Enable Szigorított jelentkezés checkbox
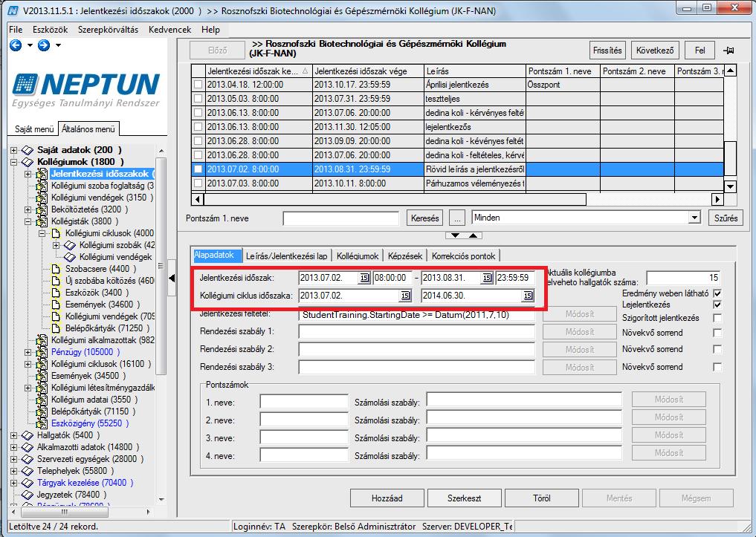The image size is (756, 537). pyautogui.click(x=717, y=318)
